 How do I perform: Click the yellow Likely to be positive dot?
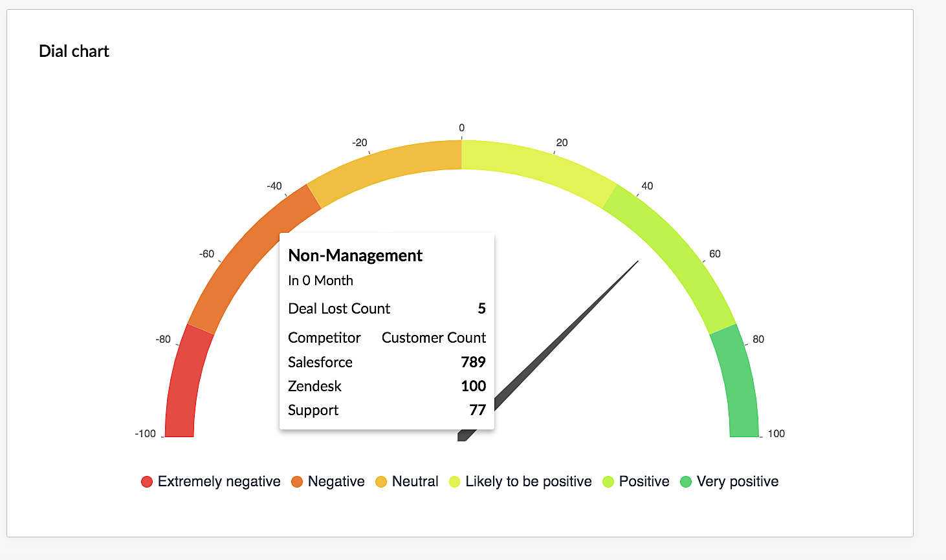[455, 482]
